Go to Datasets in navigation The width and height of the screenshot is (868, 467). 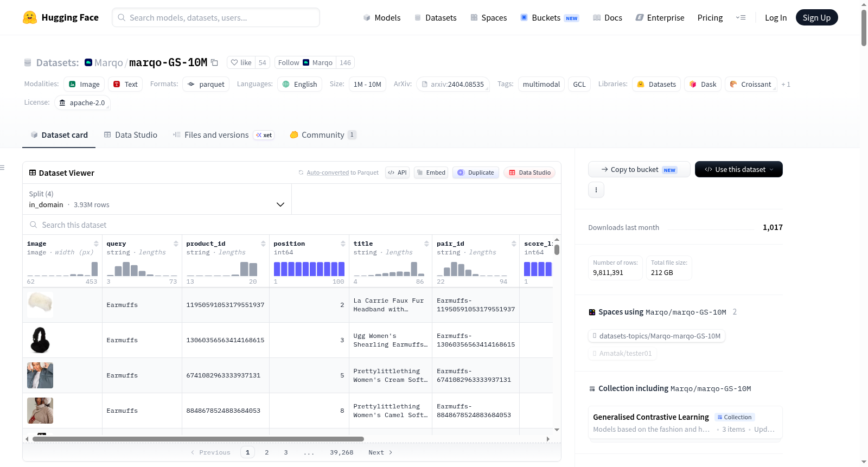tap(435, 17)
